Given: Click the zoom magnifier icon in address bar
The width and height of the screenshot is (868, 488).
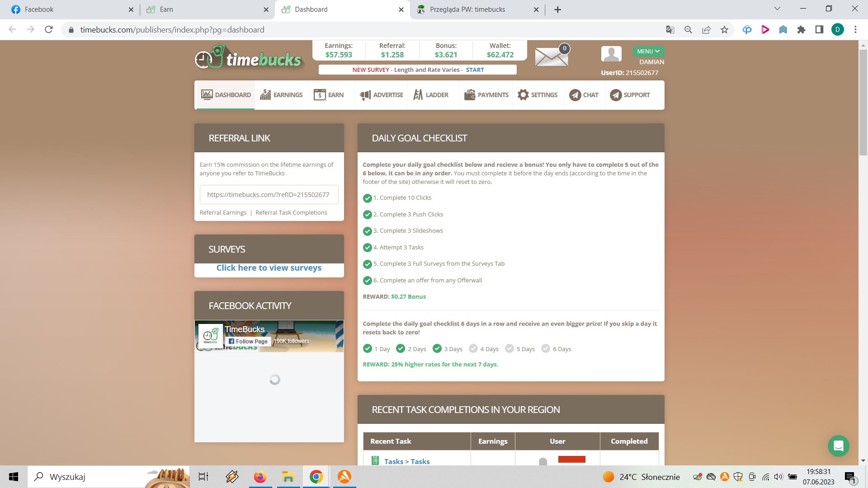Looking at the screenshot, I should point(688,30).
